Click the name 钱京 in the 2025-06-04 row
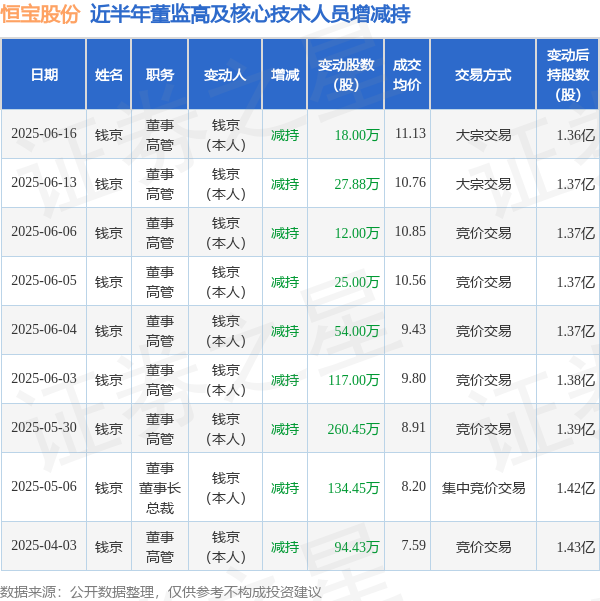Screen dimensions: 600x601 coord(109,332)
